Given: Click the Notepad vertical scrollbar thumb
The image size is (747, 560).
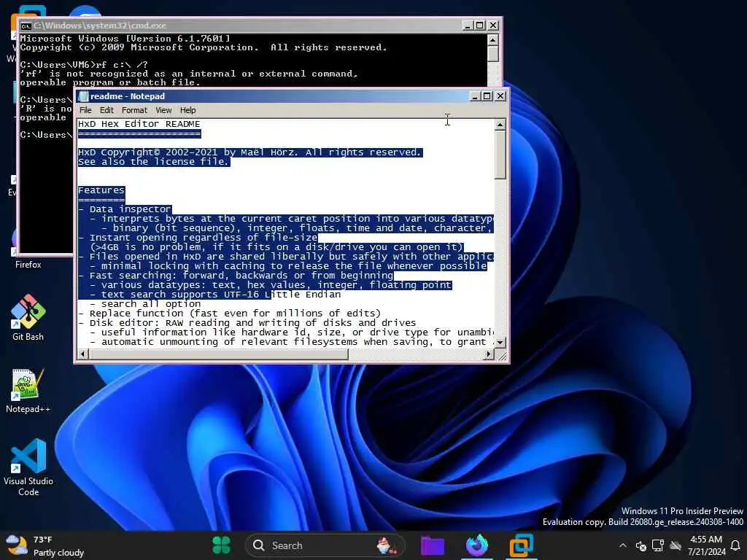Looking at the screenshot, I should click(500, 155).
